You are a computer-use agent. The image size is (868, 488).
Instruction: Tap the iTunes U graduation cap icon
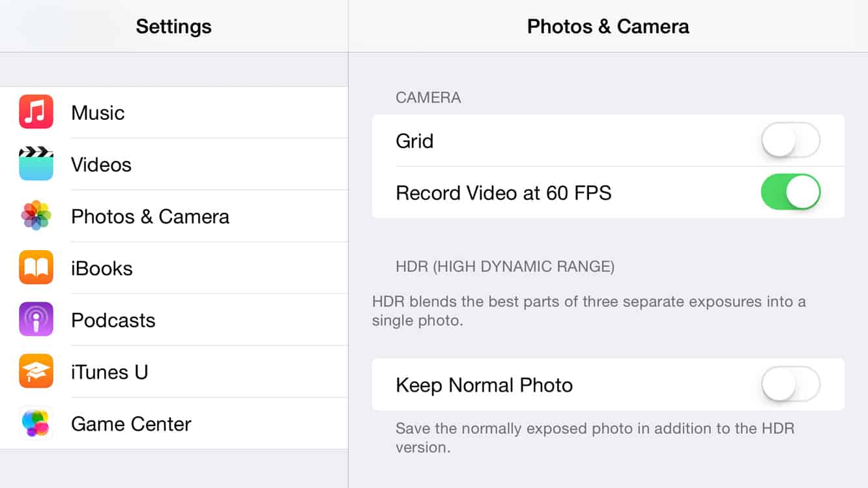36,371
